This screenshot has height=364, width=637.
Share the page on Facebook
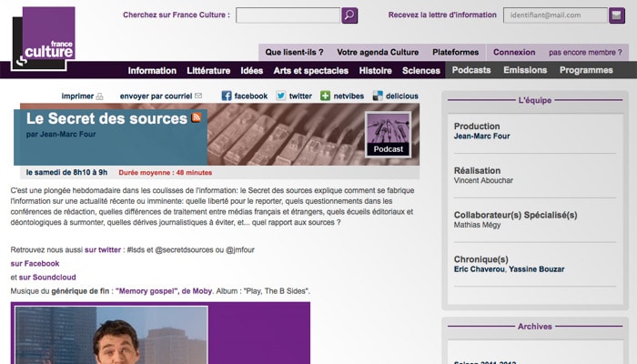[x=244, y=96]
